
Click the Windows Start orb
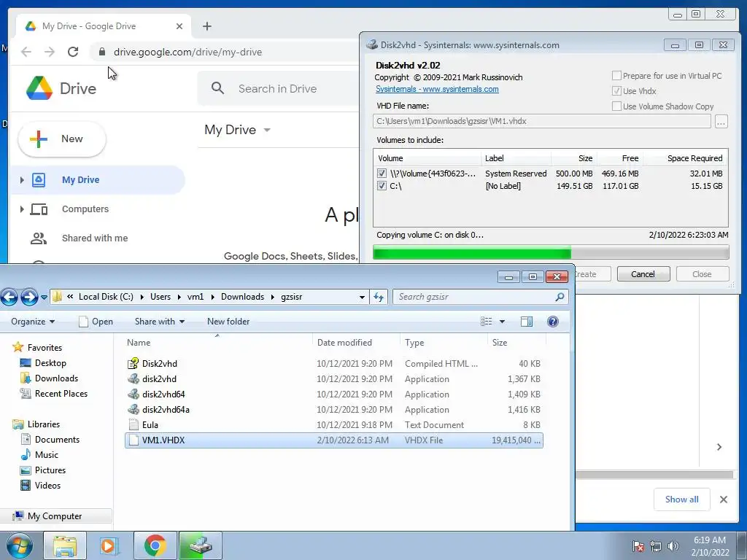pos(19,545)
